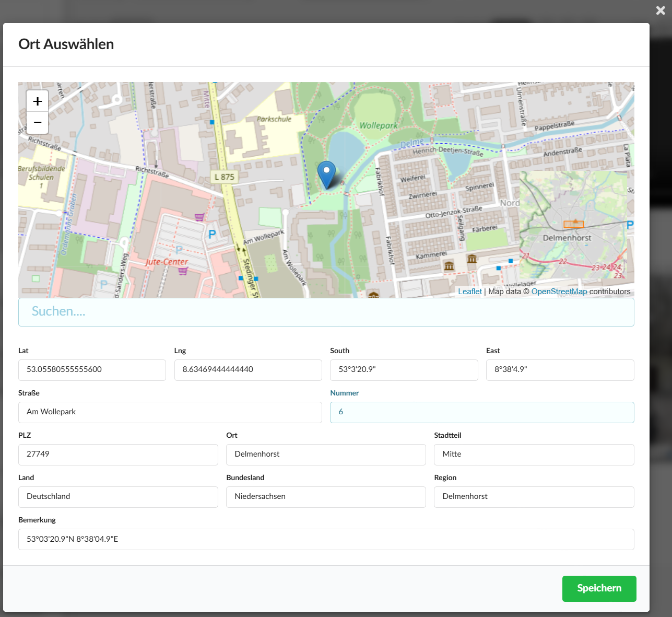Select the Lat coordinate field
This screenshot has height=617, width=672.
click(x=92, y=370)
